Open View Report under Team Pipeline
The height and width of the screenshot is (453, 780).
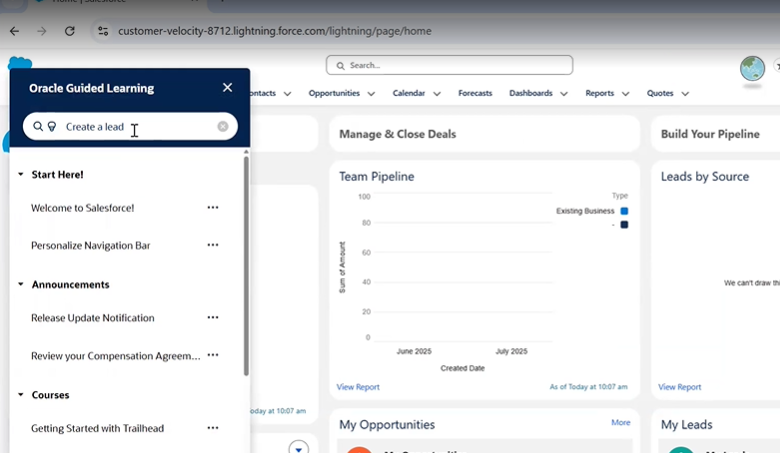click(358, 387)
